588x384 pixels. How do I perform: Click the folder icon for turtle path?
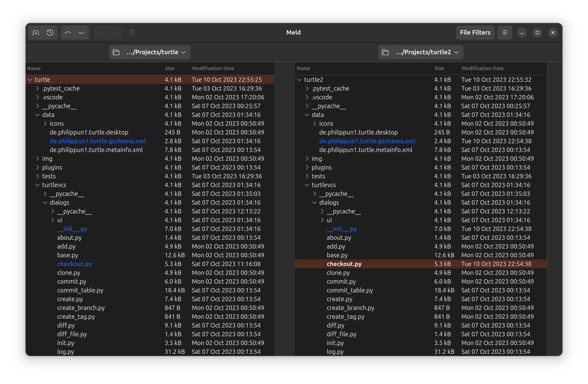pyautogui.click(x=116, y=52)
